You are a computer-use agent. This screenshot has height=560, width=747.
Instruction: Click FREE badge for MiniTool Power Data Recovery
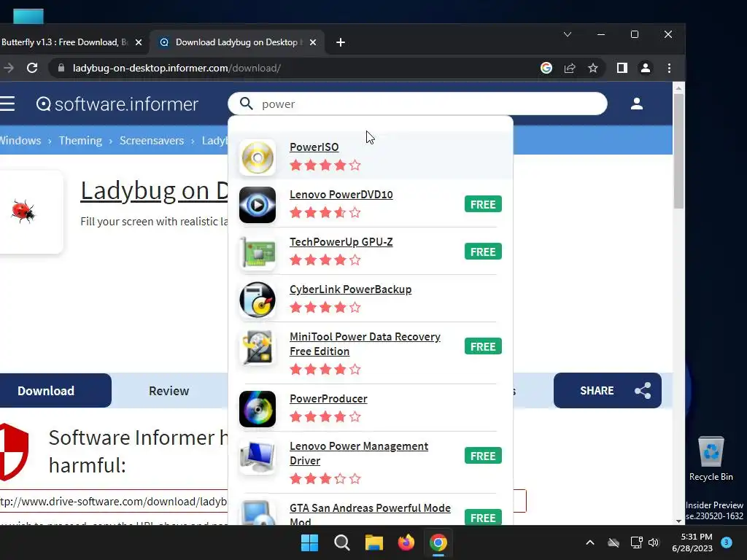coord(483,346)
